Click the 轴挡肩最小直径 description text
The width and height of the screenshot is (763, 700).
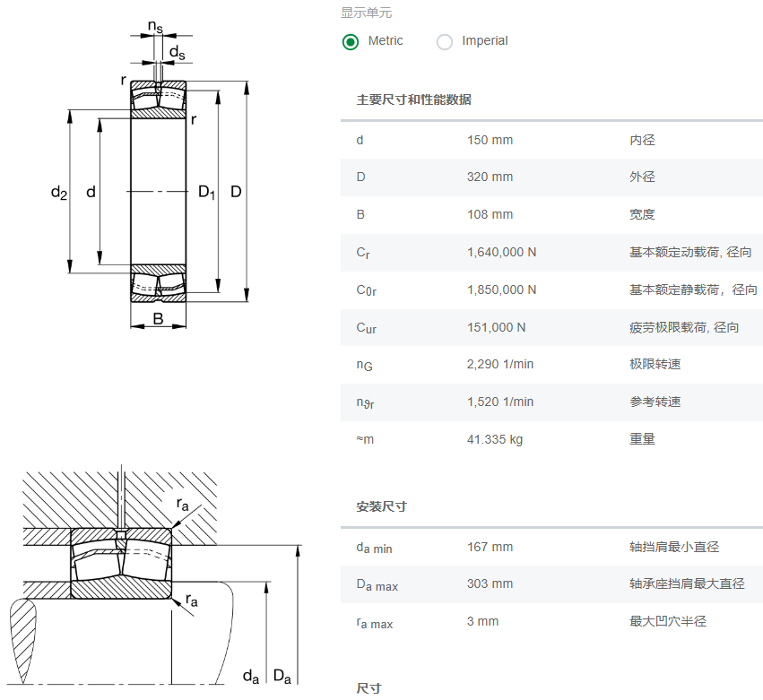(x=674, y=548)
